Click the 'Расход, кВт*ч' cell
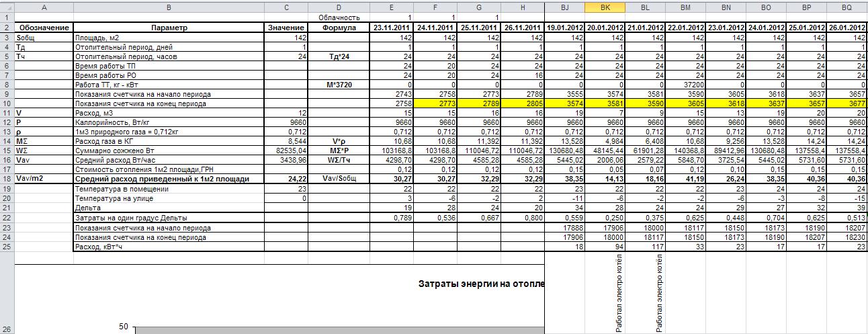Image resolution: width=868 pixels, height=334 pixels. 169,247
